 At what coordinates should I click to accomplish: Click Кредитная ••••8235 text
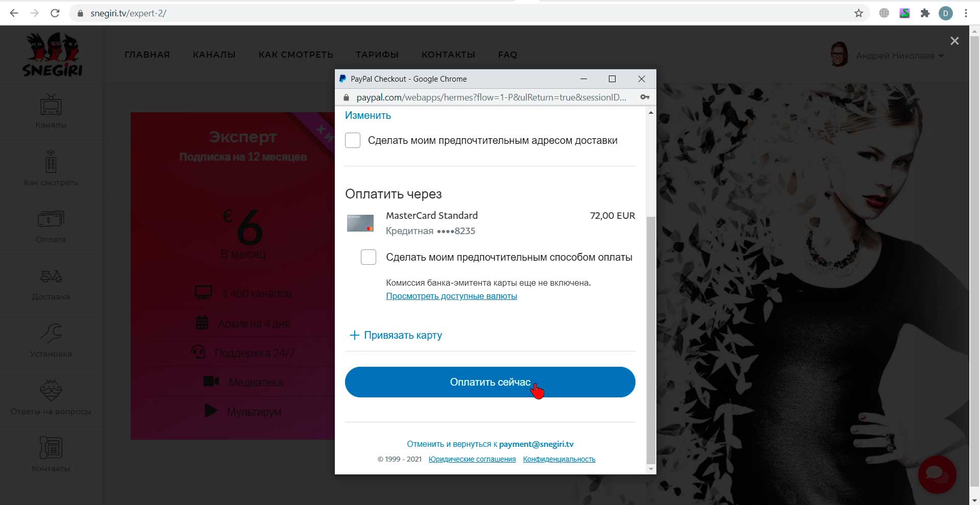click(x=430, y=231)
